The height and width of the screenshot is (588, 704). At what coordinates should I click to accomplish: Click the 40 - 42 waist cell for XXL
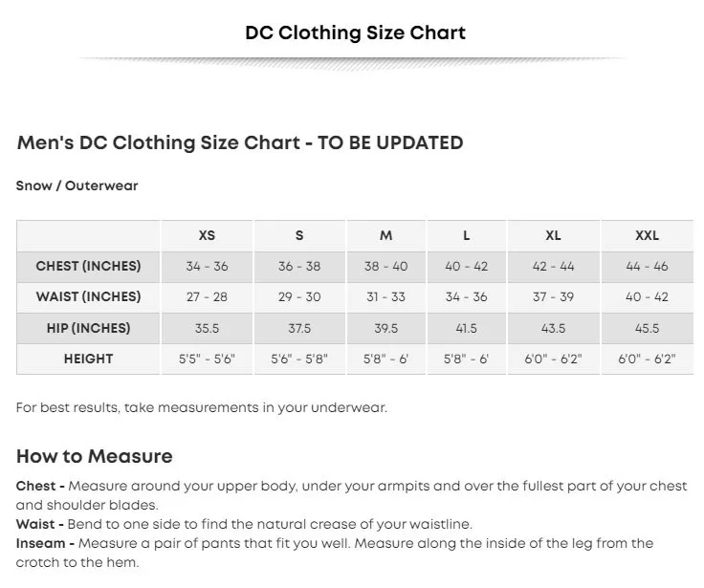pos(648,296)
